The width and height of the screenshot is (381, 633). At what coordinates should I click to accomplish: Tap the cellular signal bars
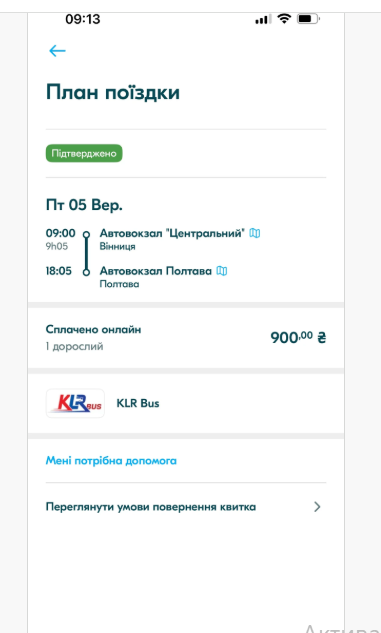click(262, 19)
